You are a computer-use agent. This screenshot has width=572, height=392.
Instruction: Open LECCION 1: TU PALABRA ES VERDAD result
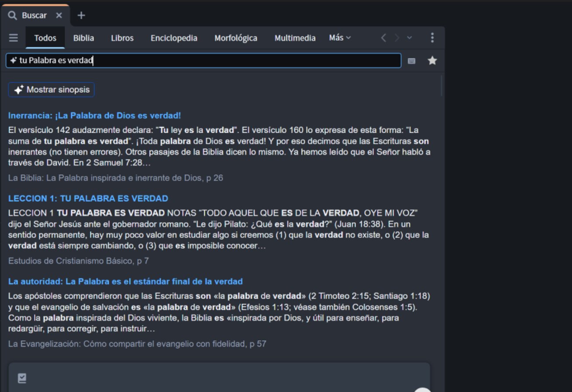[88, 199]
